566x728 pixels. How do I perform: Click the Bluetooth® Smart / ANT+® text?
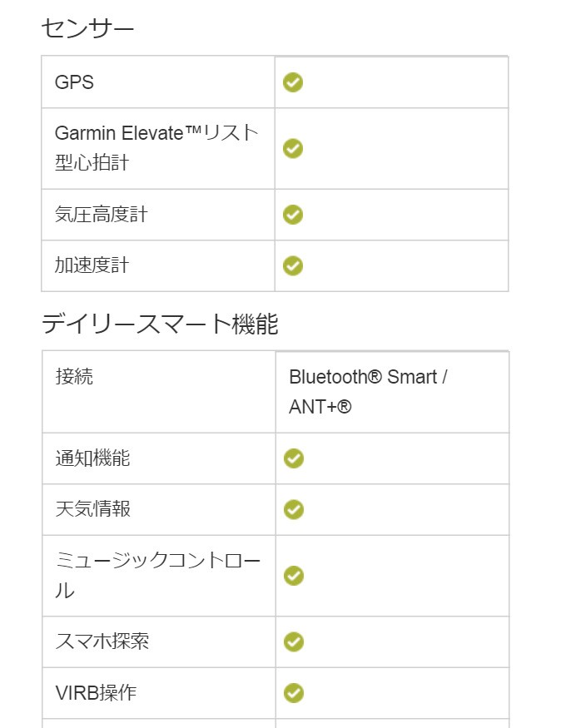pyautogui.click(x=368, y=392)
